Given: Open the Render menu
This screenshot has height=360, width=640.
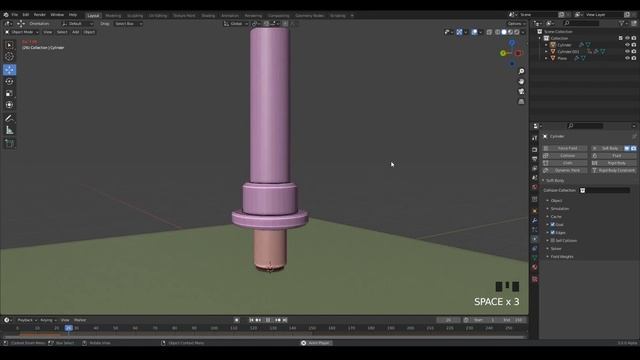Looking at the screenshot, I should coord(40,15).
